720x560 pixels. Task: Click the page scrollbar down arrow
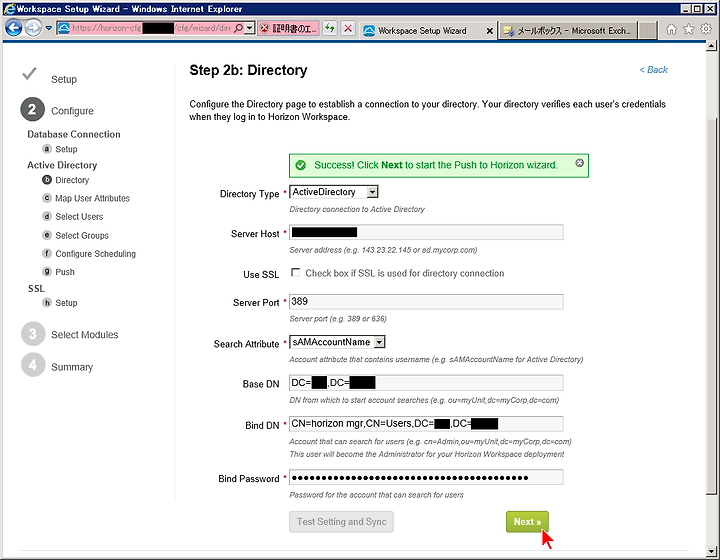click(711, 551)
